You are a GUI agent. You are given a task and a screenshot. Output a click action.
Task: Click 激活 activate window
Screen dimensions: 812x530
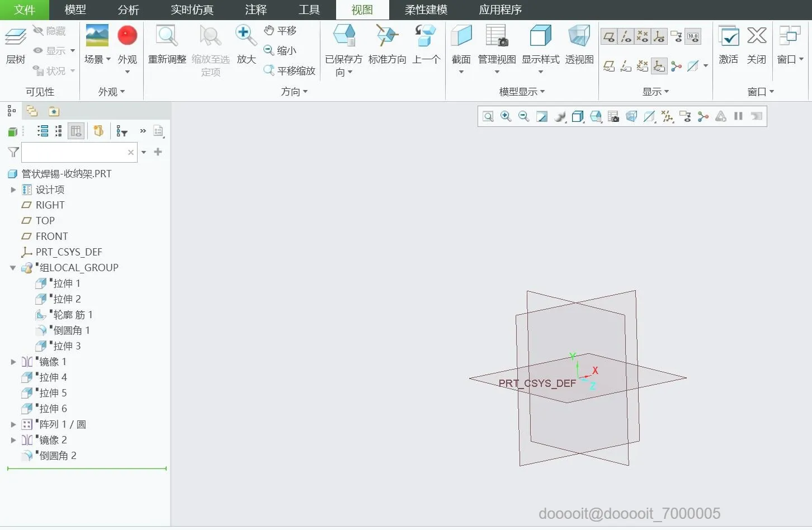coord(729,45)
